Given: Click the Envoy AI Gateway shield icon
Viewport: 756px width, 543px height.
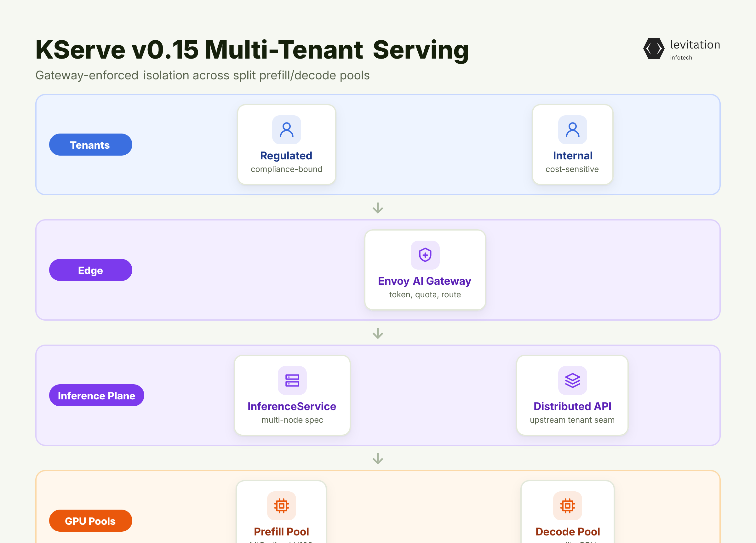Looking at the screenshot, I should (x=425, y=255).
